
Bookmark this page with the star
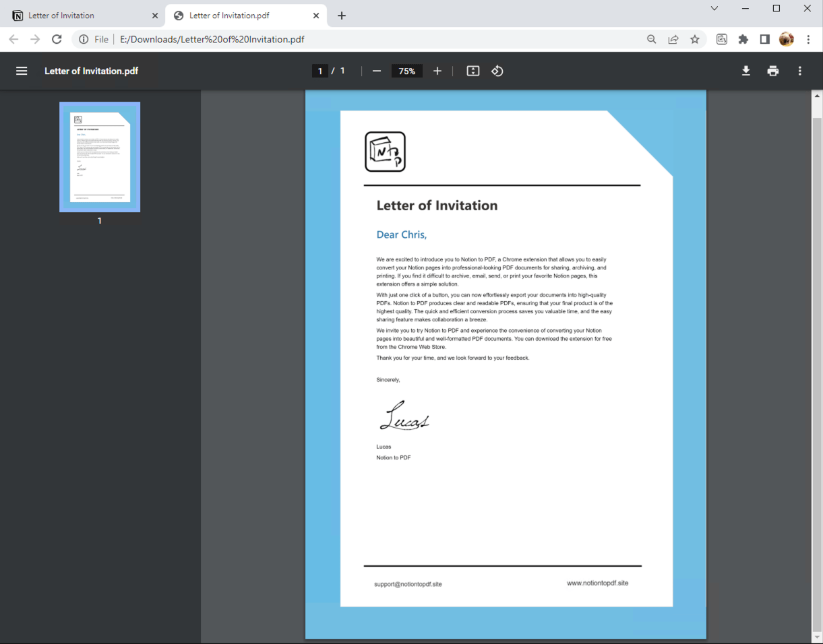pos(695,39)
